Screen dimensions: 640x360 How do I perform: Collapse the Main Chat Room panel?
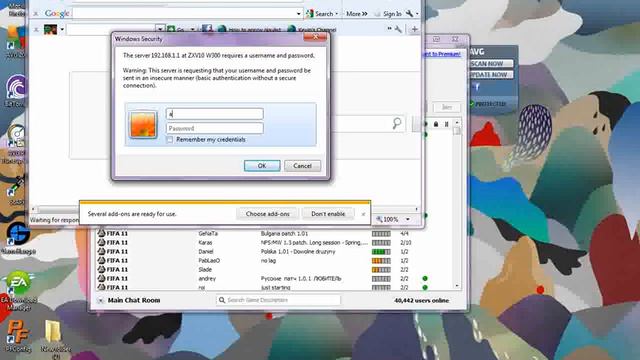[100, 300]
